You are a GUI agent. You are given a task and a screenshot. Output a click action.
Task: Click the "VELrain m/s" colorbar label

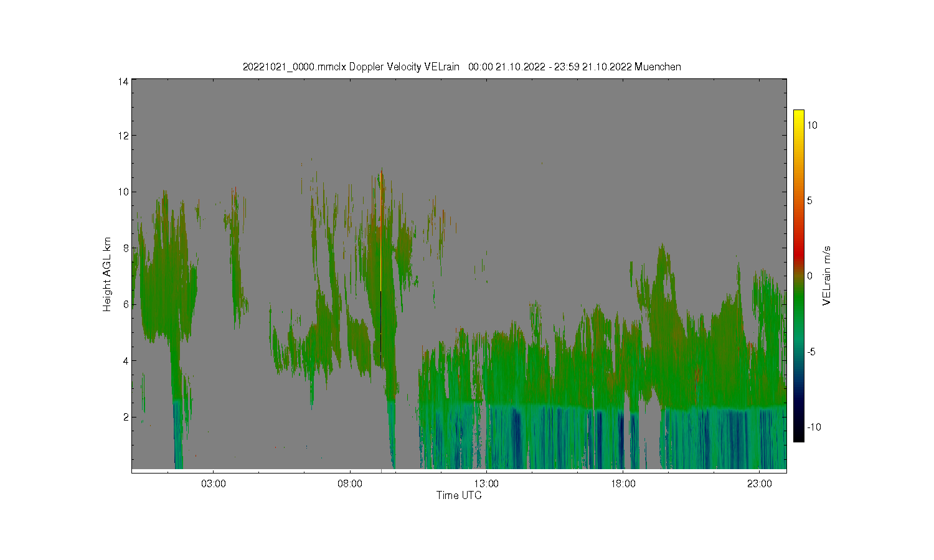827,276
